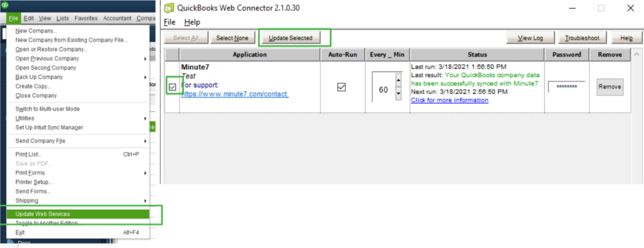Click the Application column header
This screenshot has width=644, height=248.
click(x=250, y=54)
